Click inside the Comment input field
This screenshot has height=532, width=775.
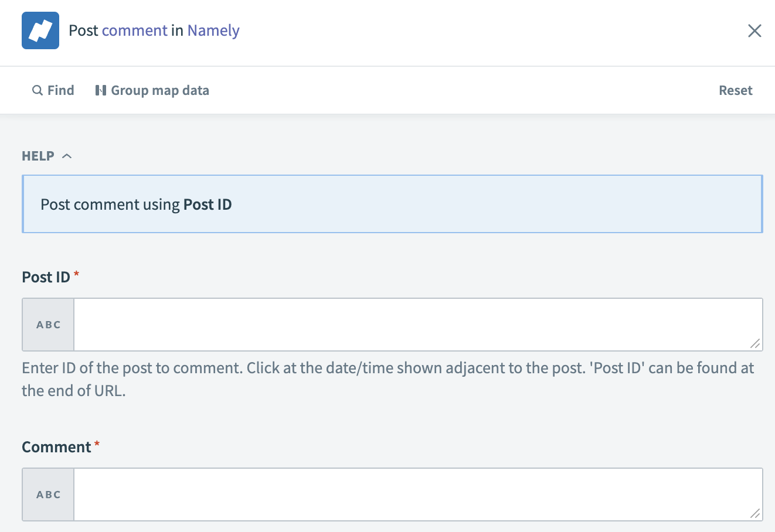pos(410,494)
